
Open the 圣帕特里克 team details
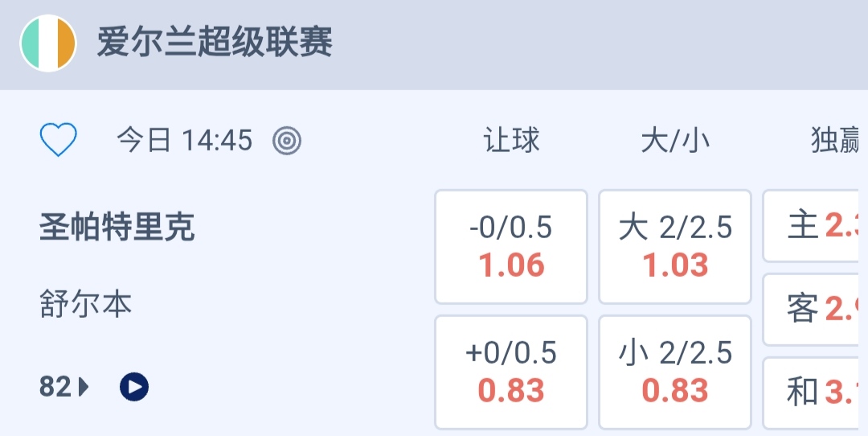click(117, 228)
